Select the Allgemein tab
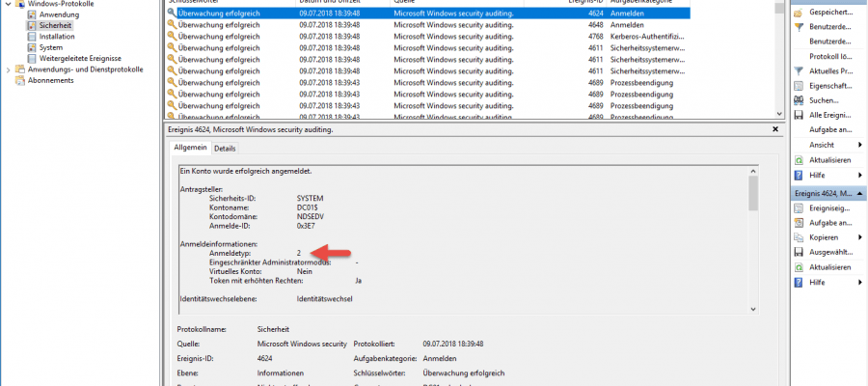Viewport: 868px width, 386px height. (x=189, y=149)
